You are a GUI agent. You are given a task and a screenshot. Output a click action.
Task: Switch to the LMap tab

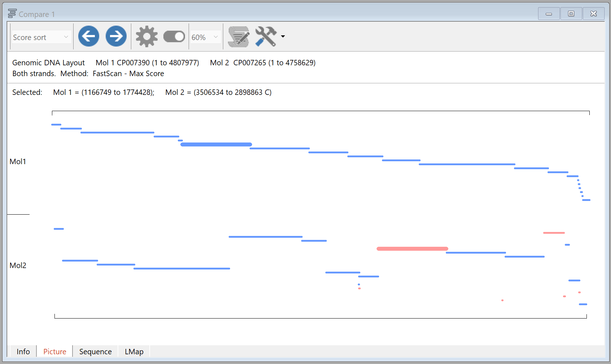coord(134,351)
